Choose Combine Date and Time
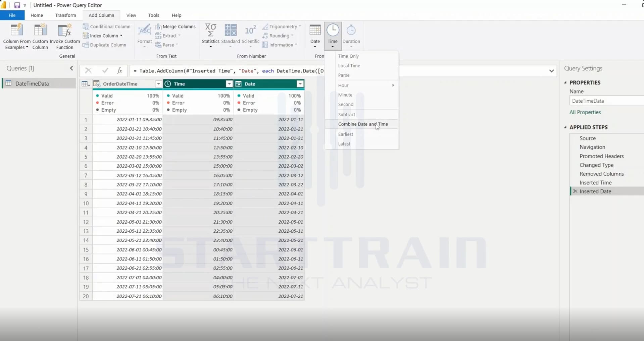This screenshot has height=341, width=644. pos(362,124)
